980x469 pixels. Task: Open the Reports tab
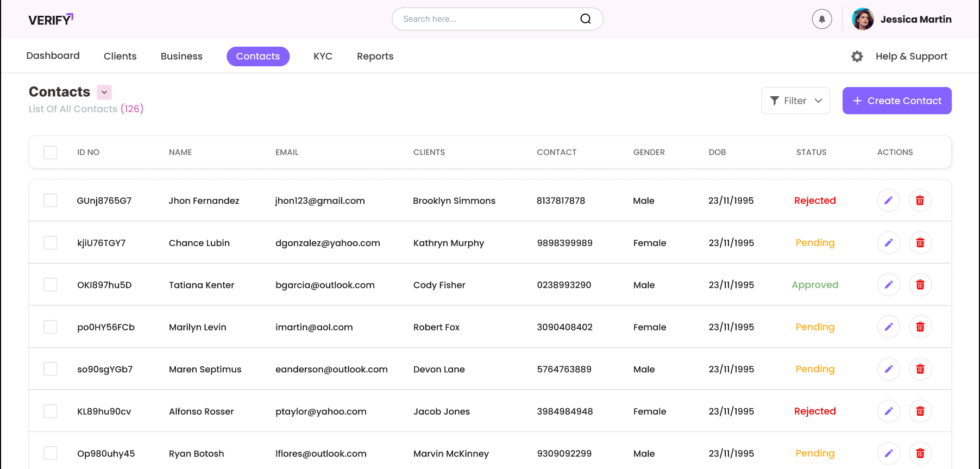coord(375,57)
